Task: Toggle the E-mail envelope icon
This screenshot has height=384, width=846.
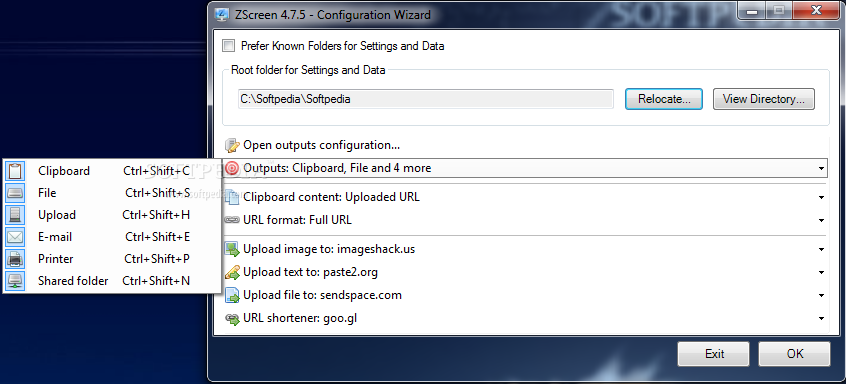Action: (15, 237)
